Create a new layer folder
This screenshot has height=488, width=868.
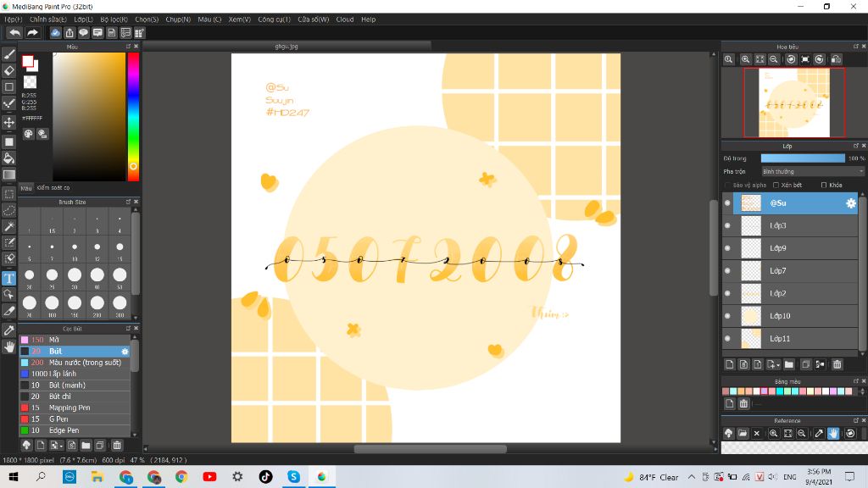coord(789,364)
